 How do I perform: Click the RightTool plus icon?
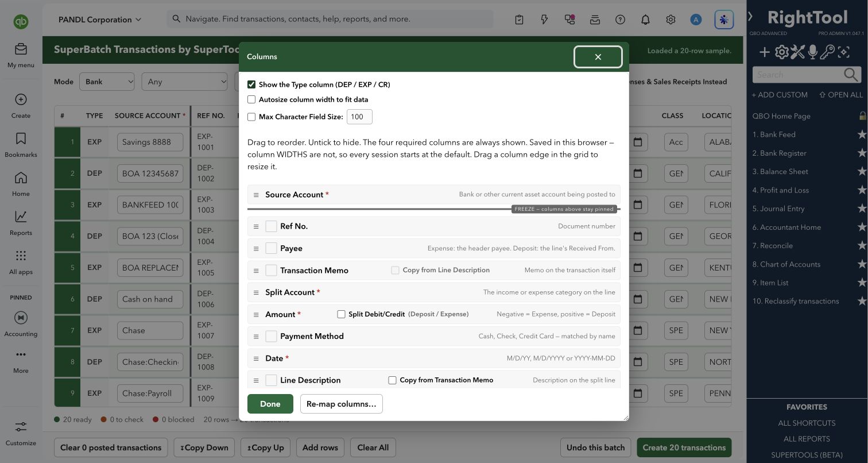click(x=765, y=52)
